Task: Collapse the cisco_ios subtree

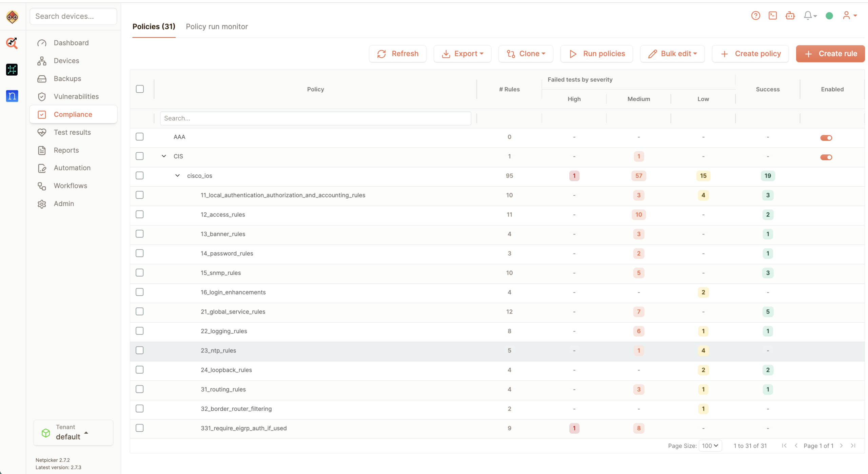Action: (177, 175)
